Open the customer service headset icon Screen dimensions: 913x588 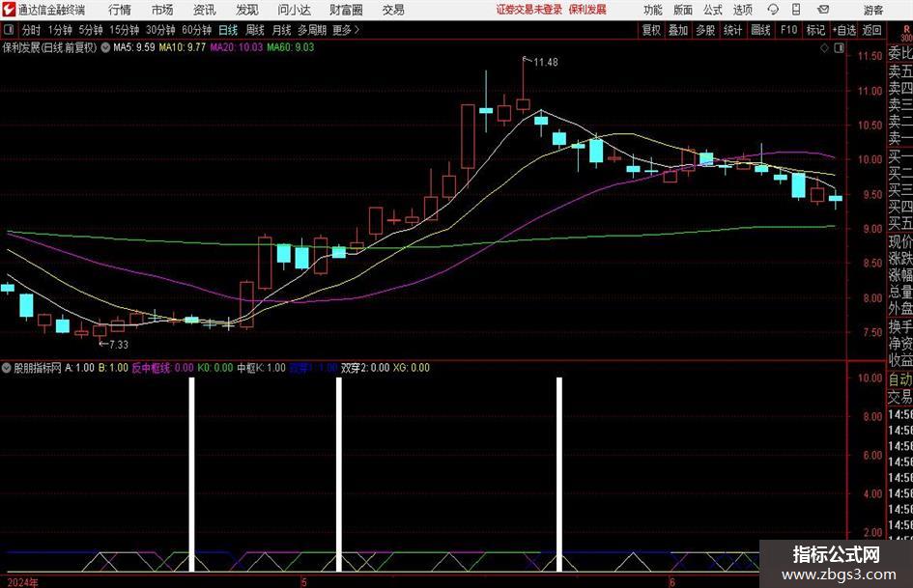click(772, 10)
